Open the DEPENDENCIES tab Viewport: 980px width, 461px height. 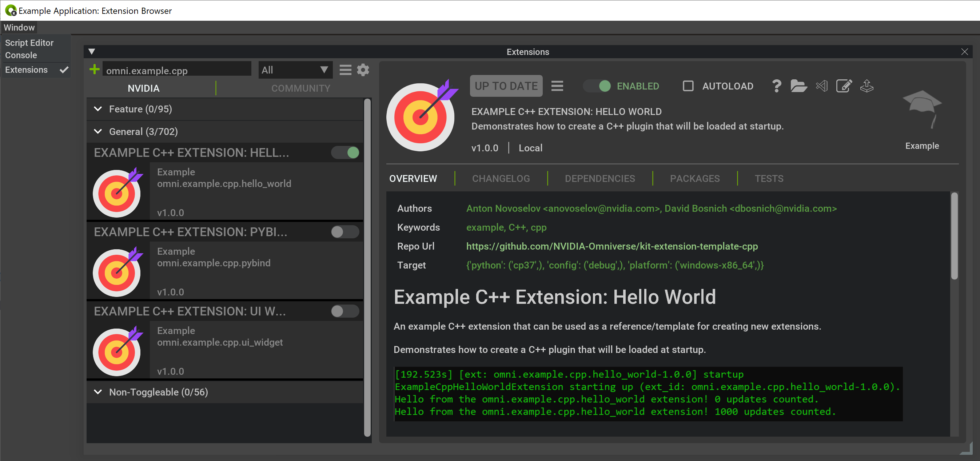599,178
